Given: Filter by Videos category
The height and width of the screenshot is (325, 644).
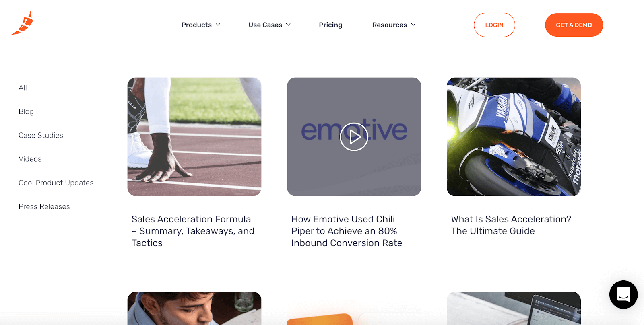Looking at the screenshot, I should [x=30, y=159].
